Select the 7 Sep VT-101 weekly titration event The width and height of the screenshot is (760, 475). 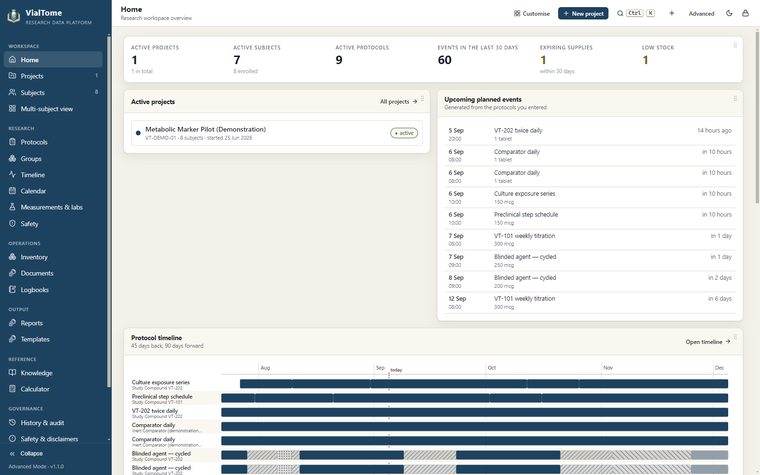(590, 239)
